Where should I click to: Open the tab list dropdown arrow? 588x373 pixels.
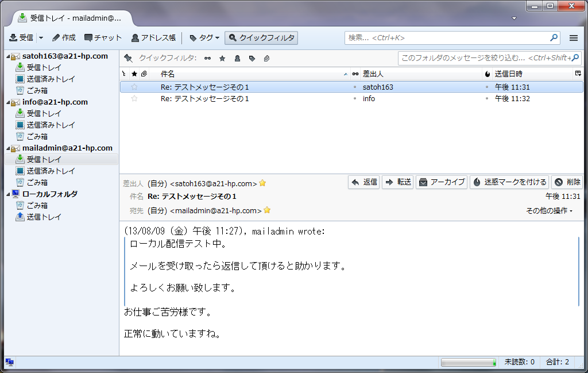coord(514,18)
